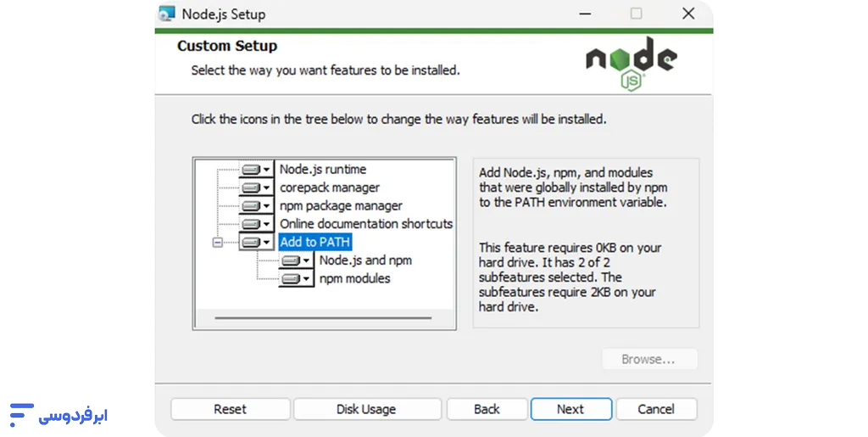The height and width of the screenshot is (437, 868).
Task: Cancel the Node.js setup
Action: [x=656, y=409]
